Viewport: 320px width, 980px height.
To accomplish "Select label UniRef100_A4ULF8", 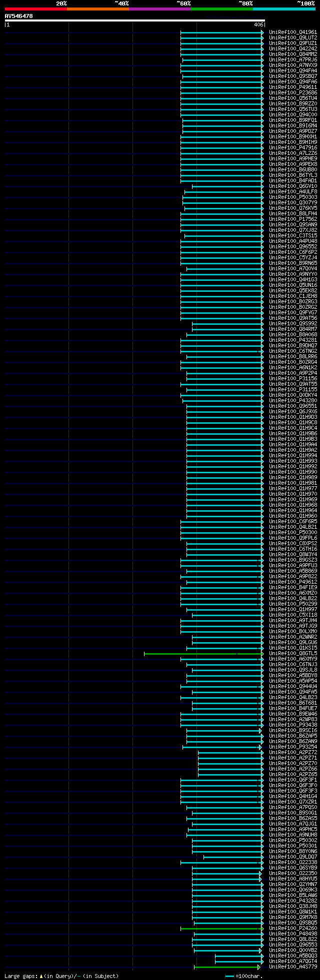I will [x=293, y=191].
